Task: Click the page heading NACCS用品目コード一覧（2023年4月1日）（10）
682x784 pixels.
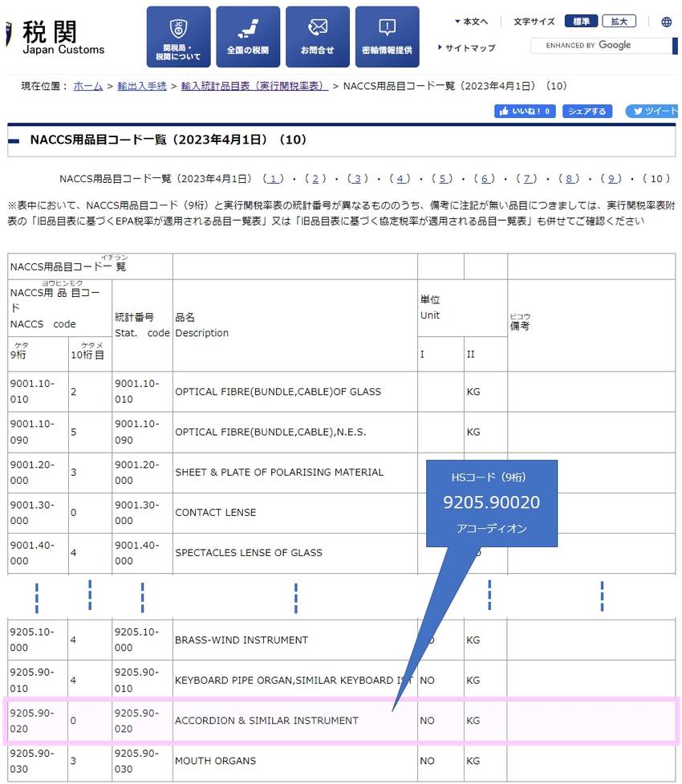Action: point(168,140)
